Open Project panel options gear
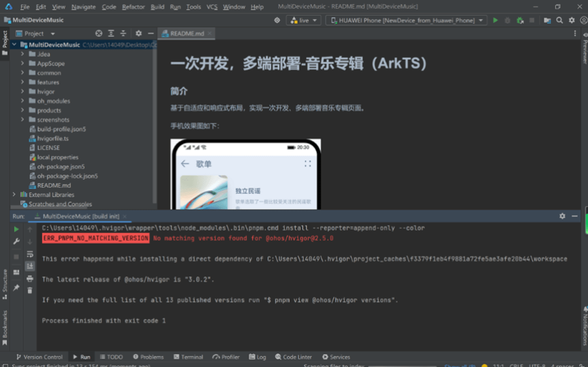The width and height of the screenshot is (588, 367). 139,33
